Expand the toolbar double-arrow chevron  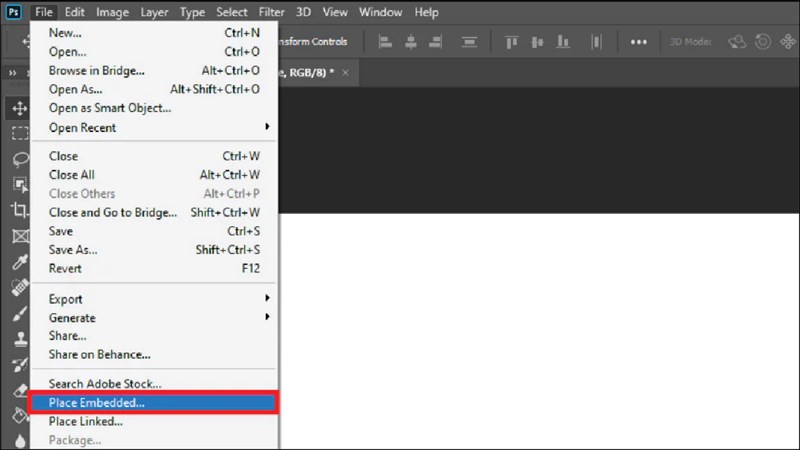click(12, 73)
